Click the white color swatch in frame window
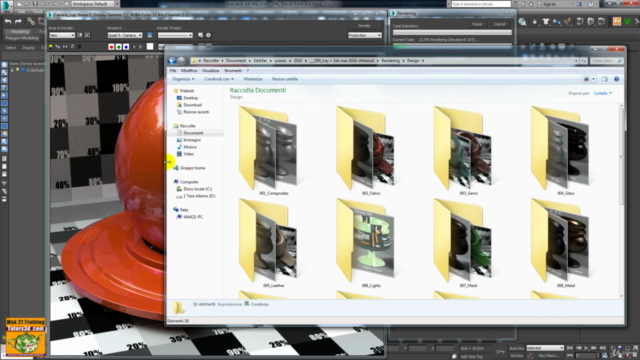 click(x=150, y=47)
